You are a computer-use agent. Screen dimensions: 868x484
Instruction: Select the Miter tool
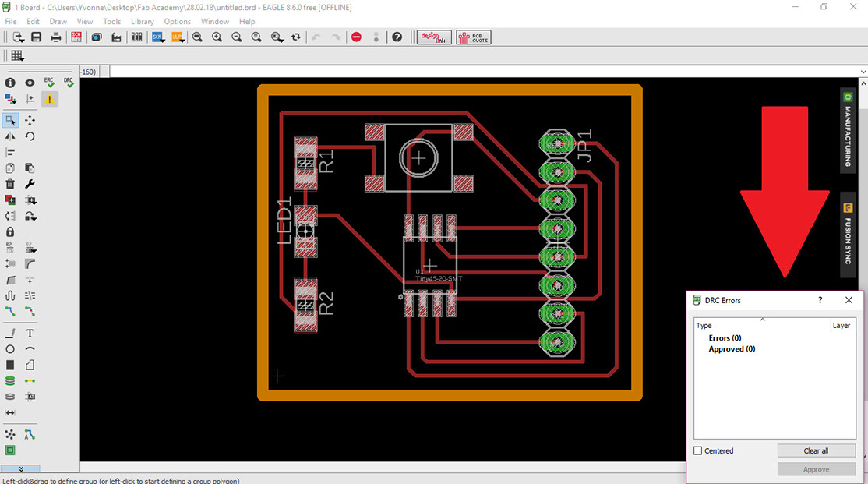pyautogui.click(x=30, y=264)
